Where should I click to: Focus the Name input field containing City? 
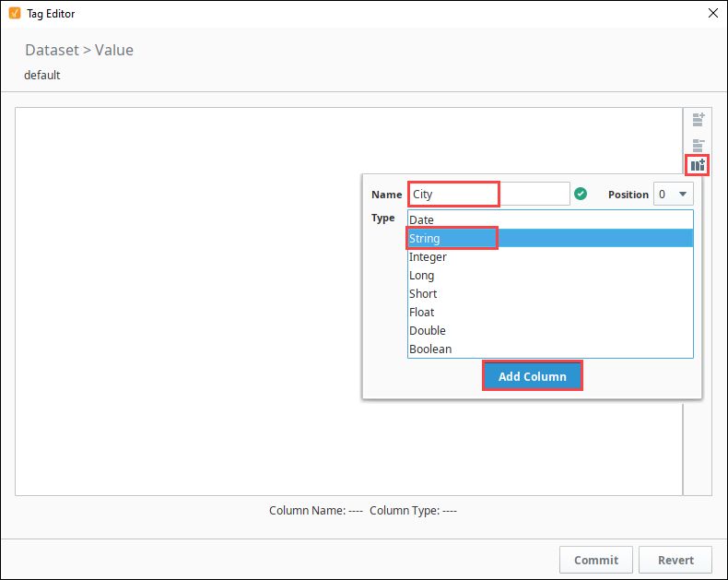[489, 194]
